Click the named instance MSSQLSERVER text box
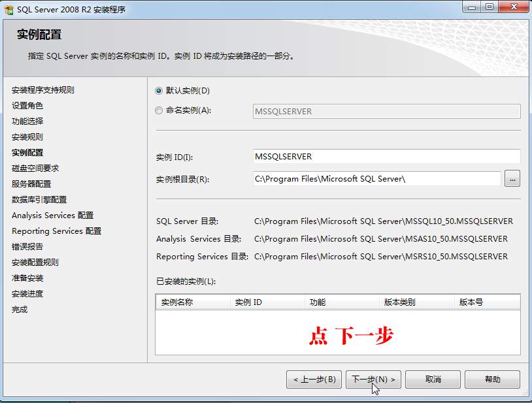Image resolution: width=532 pixels, height=403 pixels. point(386,112)
